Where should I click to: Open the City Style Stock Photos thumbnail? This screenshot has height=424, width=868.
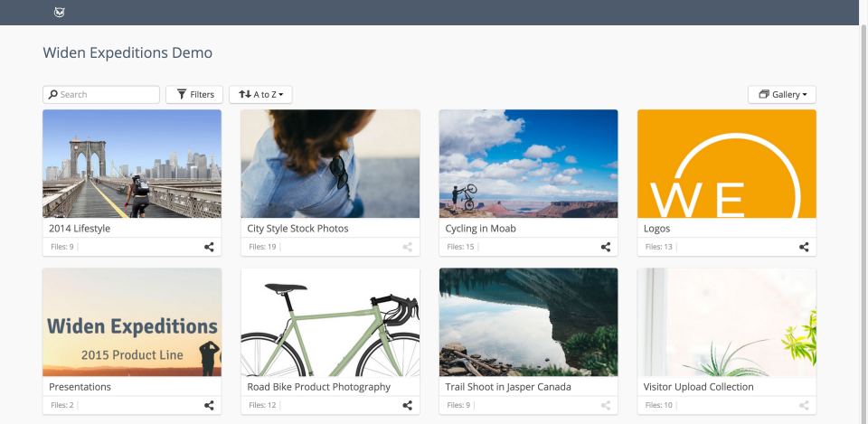pyautogui.click(x=330, y=164)
